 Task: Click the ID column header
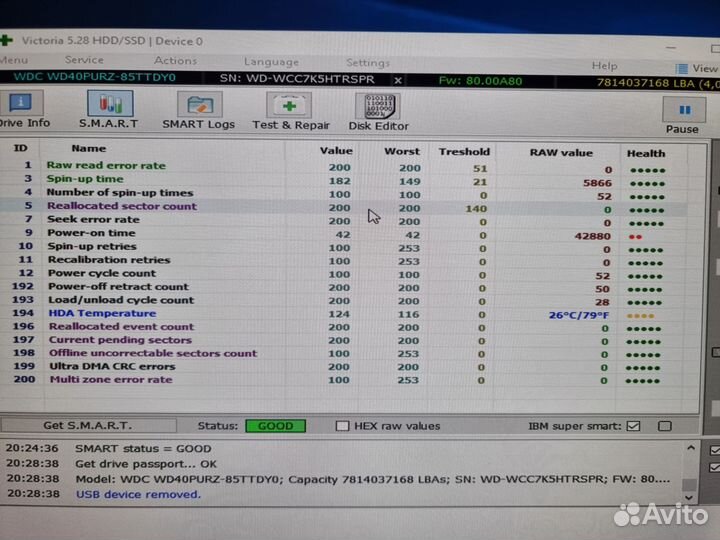coord(20,148)
